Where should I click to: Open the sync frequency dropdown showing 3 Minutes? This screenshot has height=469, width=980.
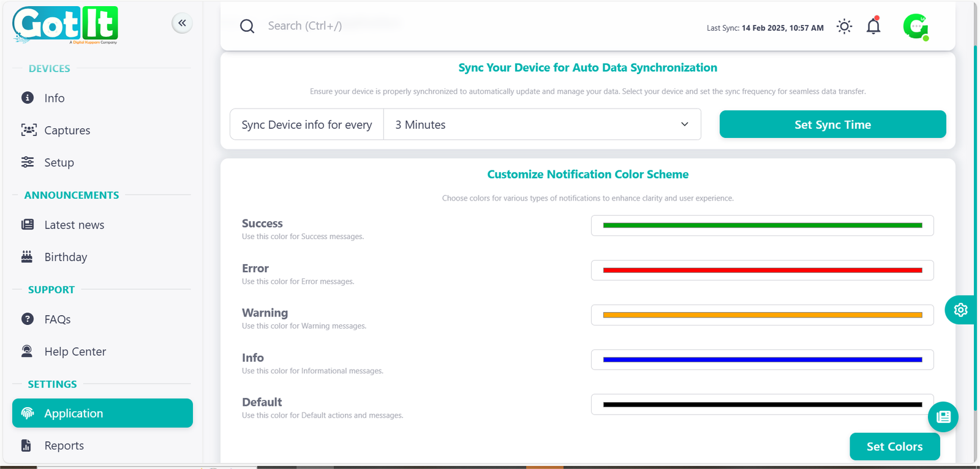click(x=542, y=124)
